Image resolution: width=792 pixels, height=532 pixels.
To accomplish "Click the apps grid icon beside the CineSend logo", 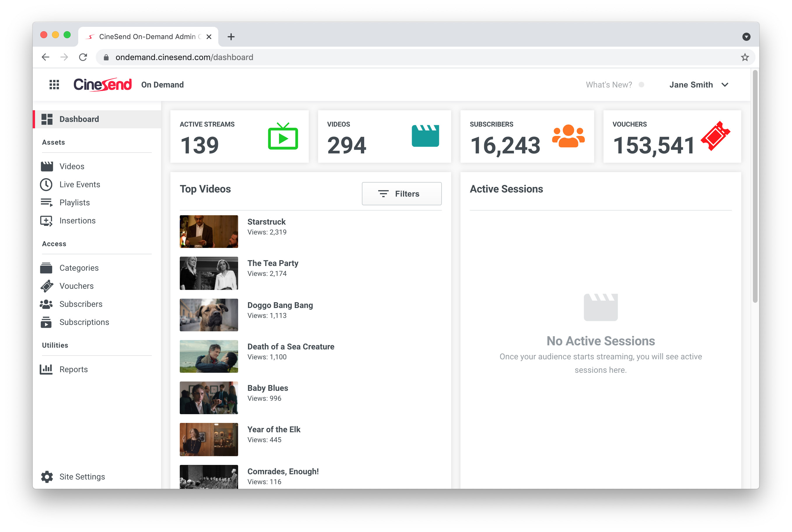I will [x=54, y=85].
